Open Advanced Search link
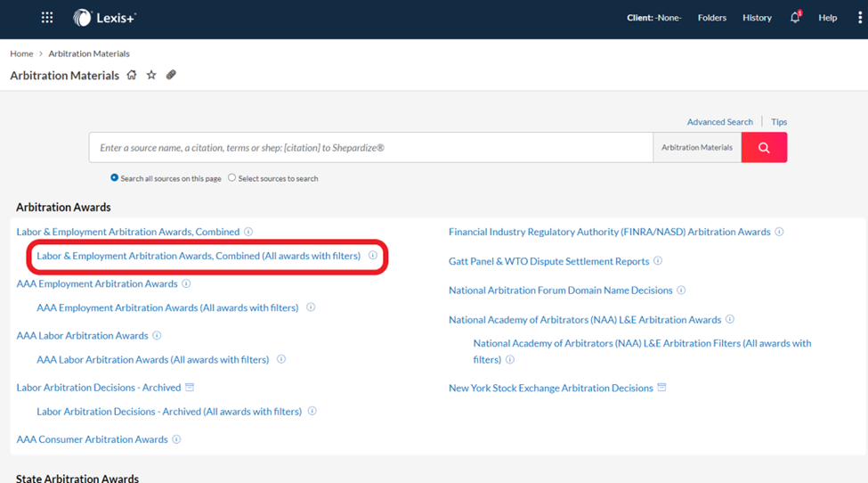This screenshot has width=868, height=483. click(719, 122)
